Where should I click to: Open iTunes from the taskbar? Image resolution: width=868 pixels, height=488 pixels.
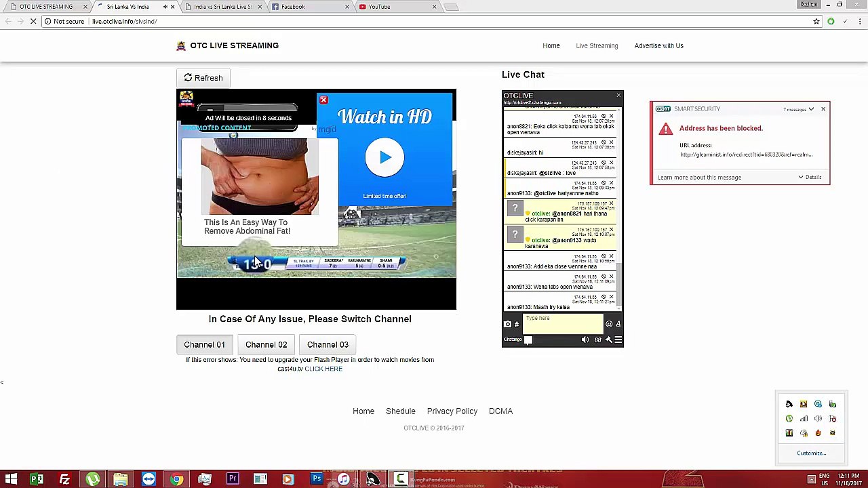pos(344,480)
